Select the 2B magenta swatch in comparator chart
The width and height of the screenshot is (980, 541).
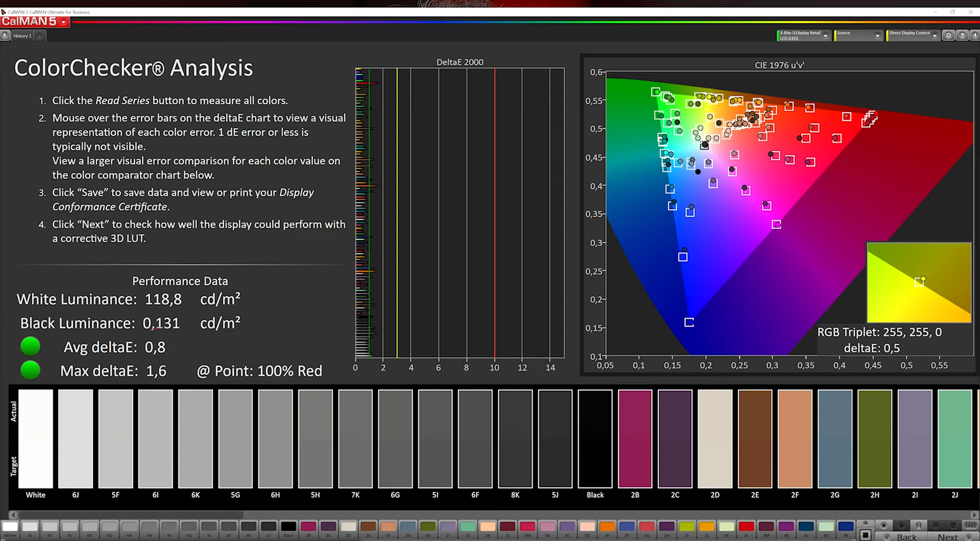tap(635, 439)
